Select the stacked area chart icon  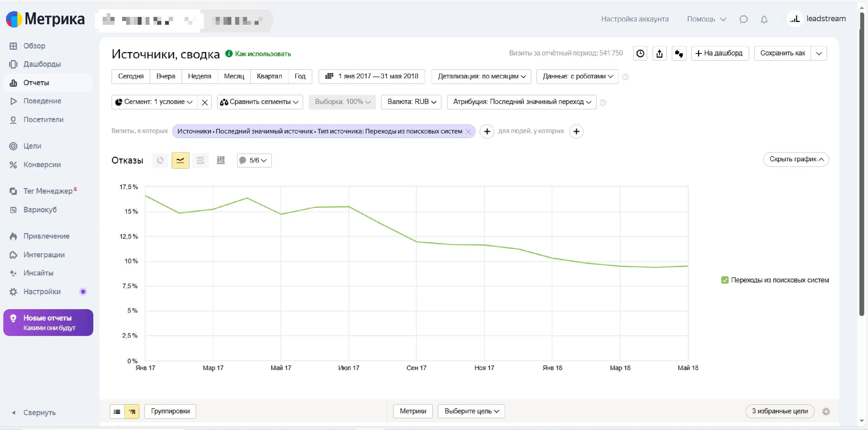click(x=201, y=160)
